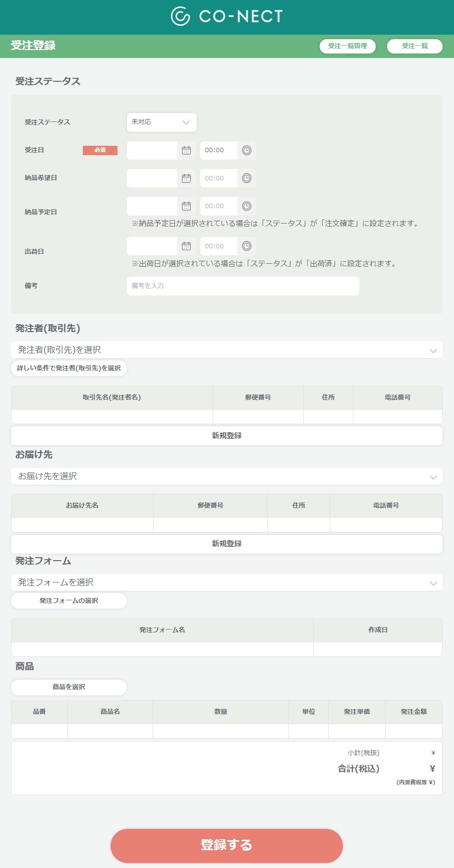Click the 品番 column header
The height and width of the screenshot is (868, 454).
[40, 712]
